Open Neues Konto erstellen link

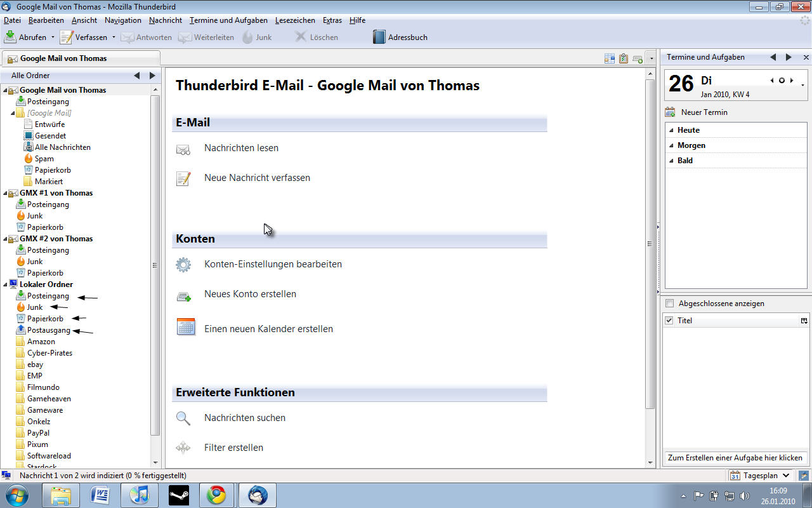coord(250,294)
